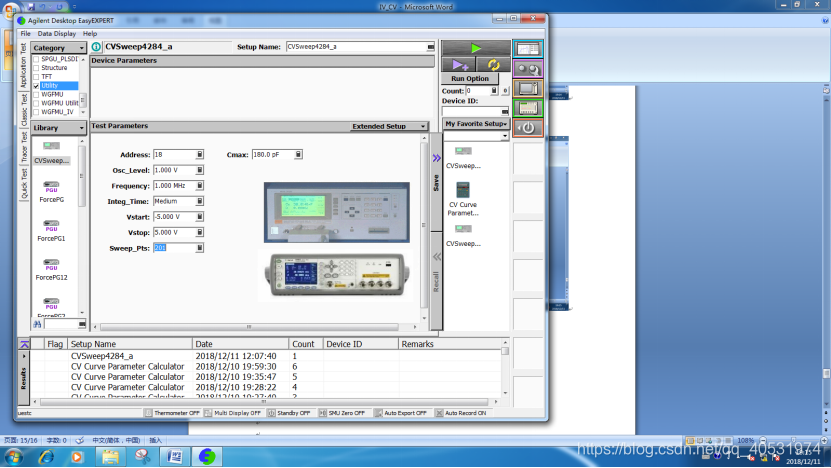
Task: Click the count reset button beside Count
Action: (505, 91)
